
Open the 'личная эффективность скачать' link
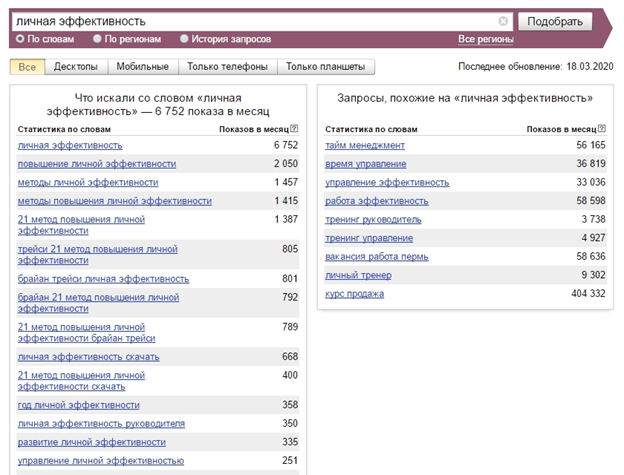pos(88,356)
